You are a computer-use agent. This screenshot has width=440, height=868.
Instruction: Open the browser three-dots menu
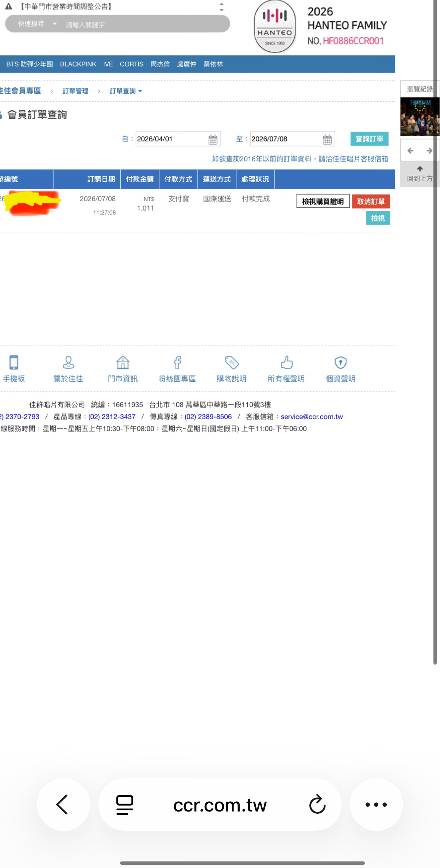tap(376, 804)
